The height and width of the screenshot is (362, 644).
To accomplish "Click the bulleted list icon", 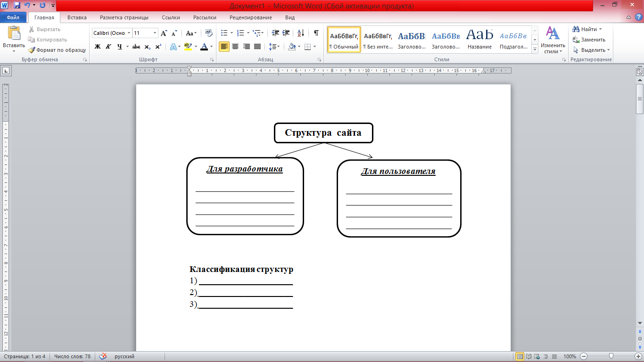I will point(224,33).
